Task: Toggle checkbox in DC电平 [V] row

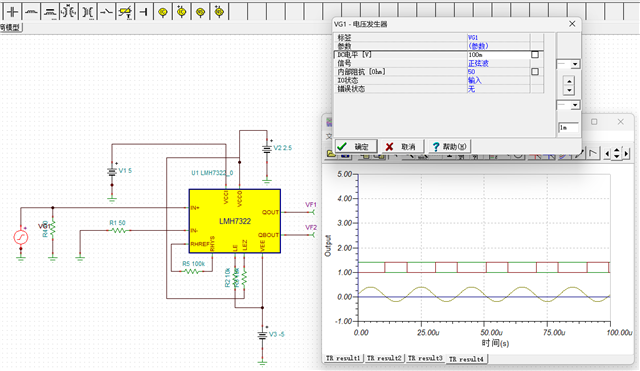Action: [535, 54]
